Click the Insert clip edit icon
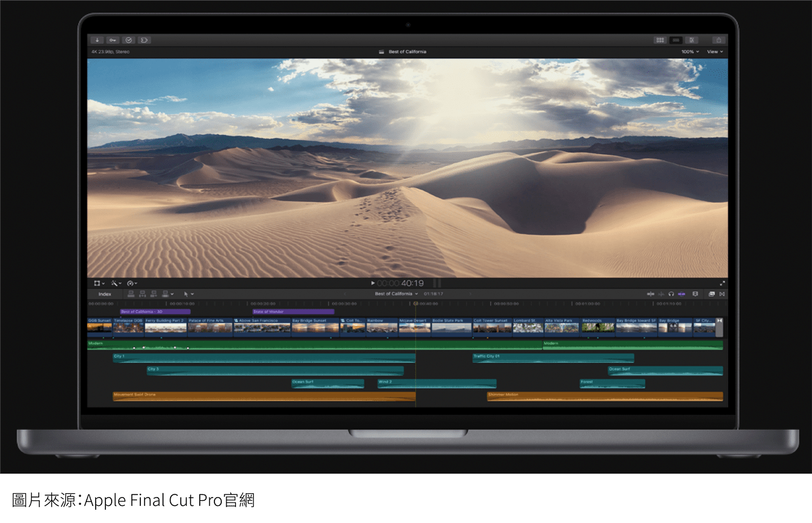812x523 pixels. pyautogui.click(x=143, y=294)
